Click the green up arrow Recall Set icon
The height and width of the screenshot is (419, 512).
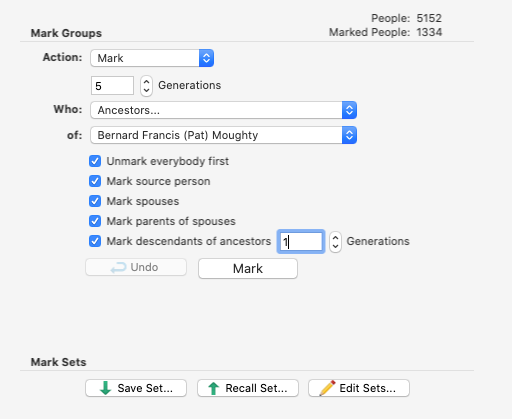tap(214, 388)
